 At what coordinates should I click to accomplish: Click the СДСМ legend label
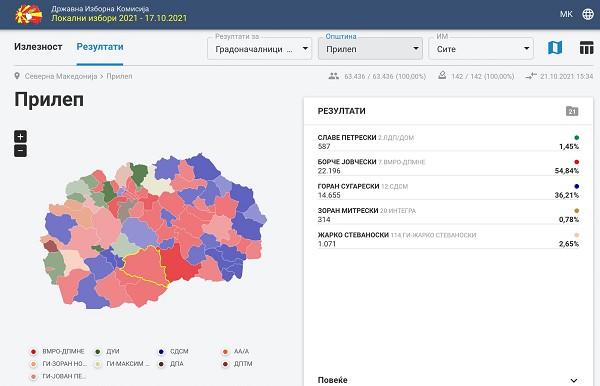(179, 352)
